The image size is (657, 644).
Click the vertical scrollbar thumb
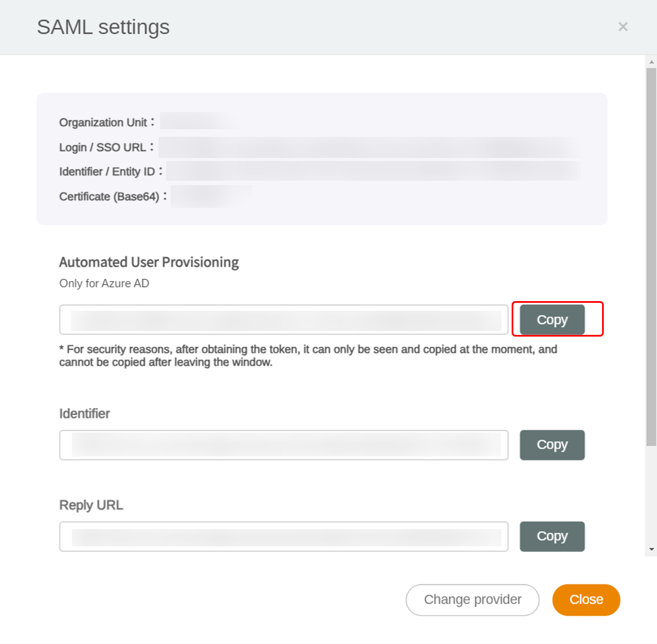(x=651, y=256)
